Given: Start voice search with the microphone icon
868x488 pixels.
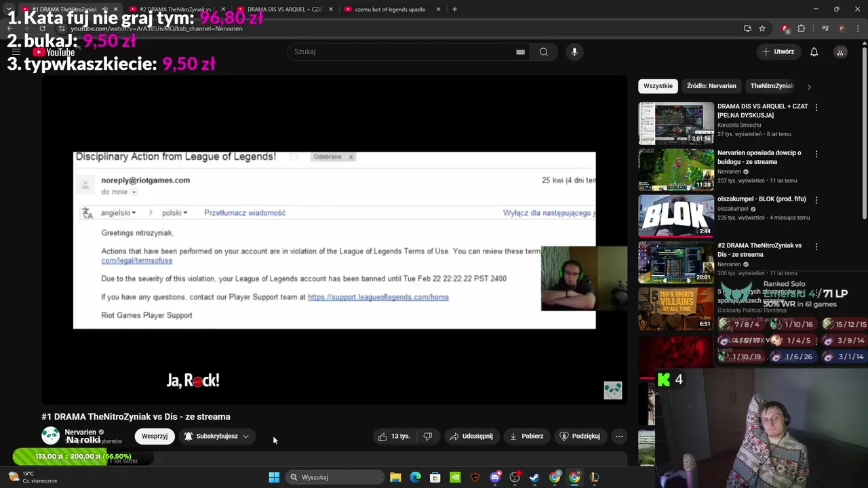Looking at the screenshot, I should (x=574, y=52).
